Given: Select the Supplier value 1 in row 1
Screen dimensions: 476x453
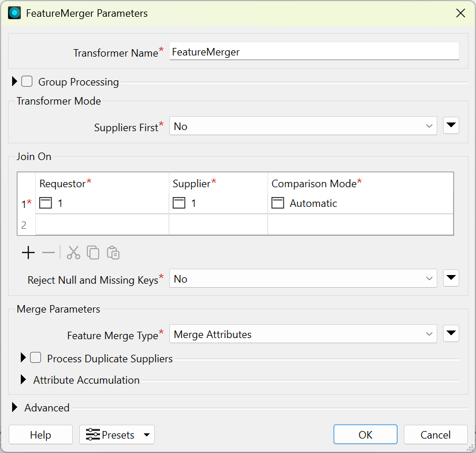Looking at the screenshot, I should pyautogui.click(x=194, y=203).
